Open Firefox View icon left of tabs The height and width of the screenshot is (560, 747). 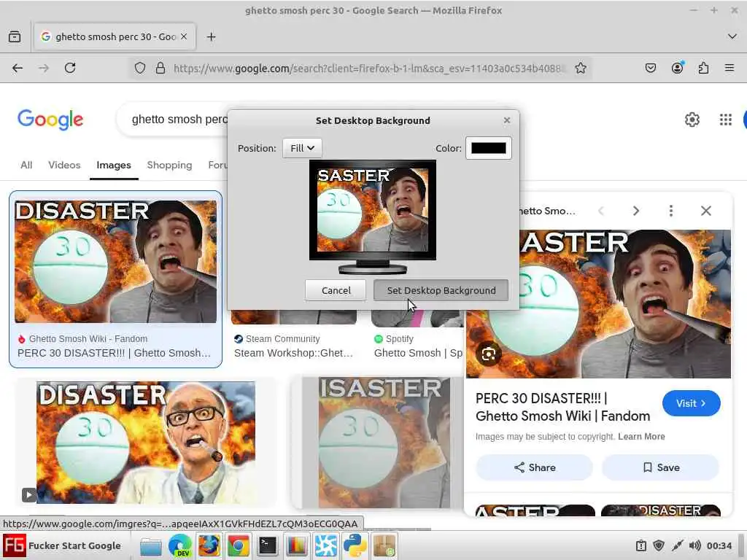[15, 36]
